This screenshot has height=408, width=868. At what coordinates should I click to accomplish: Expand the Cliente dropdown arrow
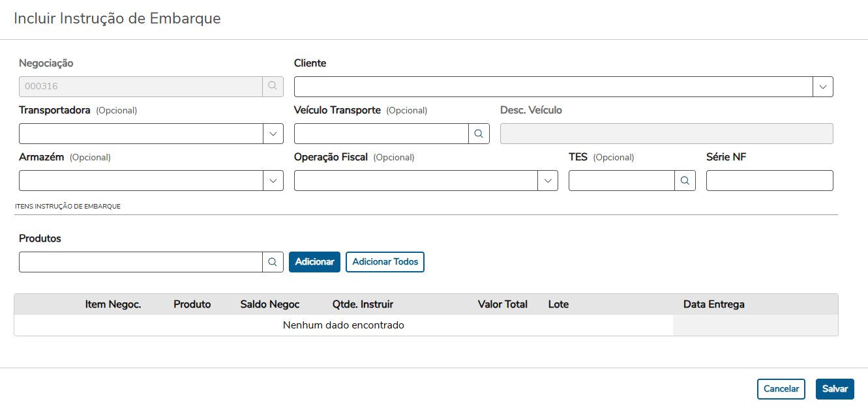coord(823,87)
